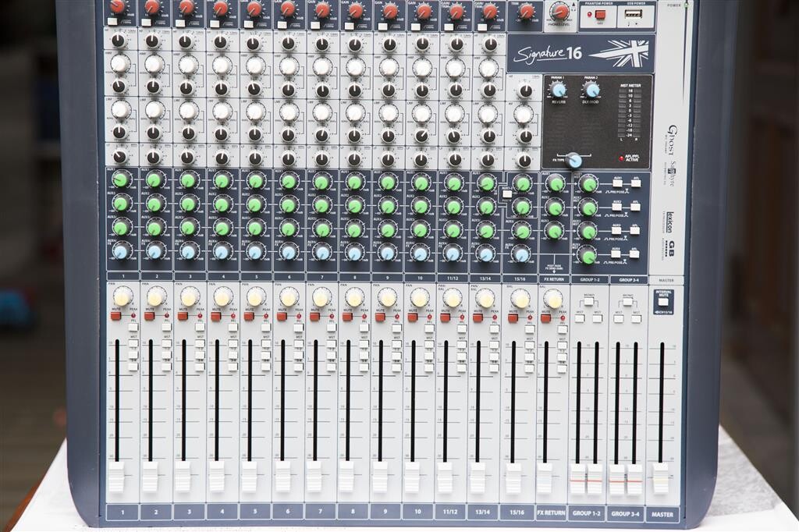Screen dimensions: 799x532
Task: Turn the Pan knob on channel 8
Action: 354,297
